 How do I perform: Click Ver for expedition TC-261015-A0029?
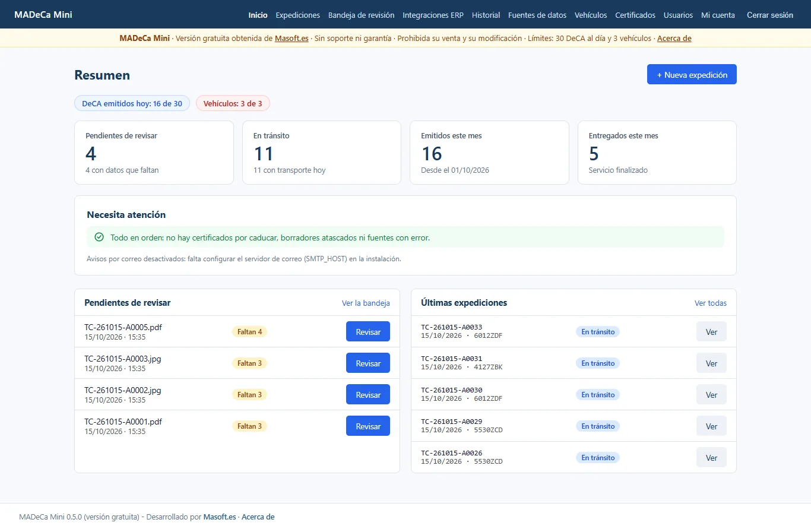[x=711, y=426]
